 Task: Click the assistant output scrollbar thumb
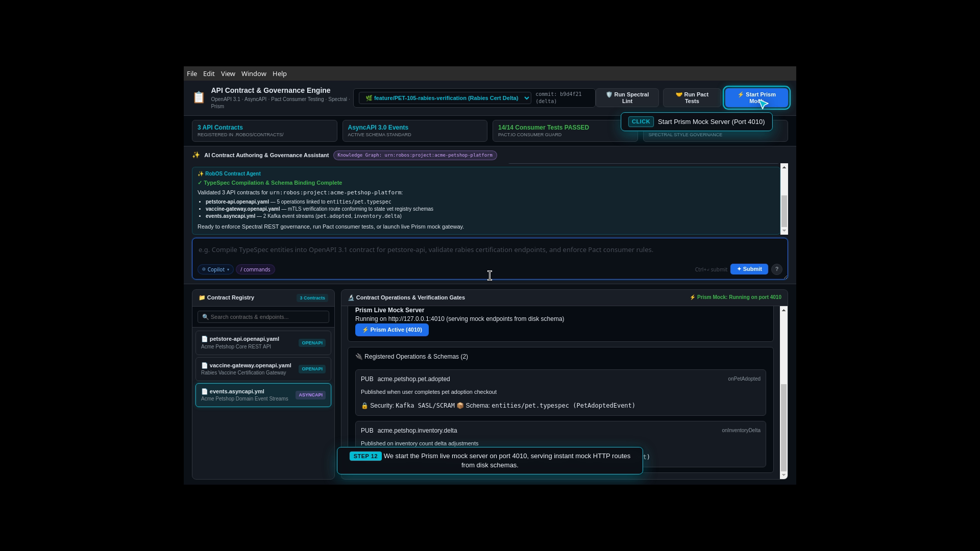click(785, 211)
